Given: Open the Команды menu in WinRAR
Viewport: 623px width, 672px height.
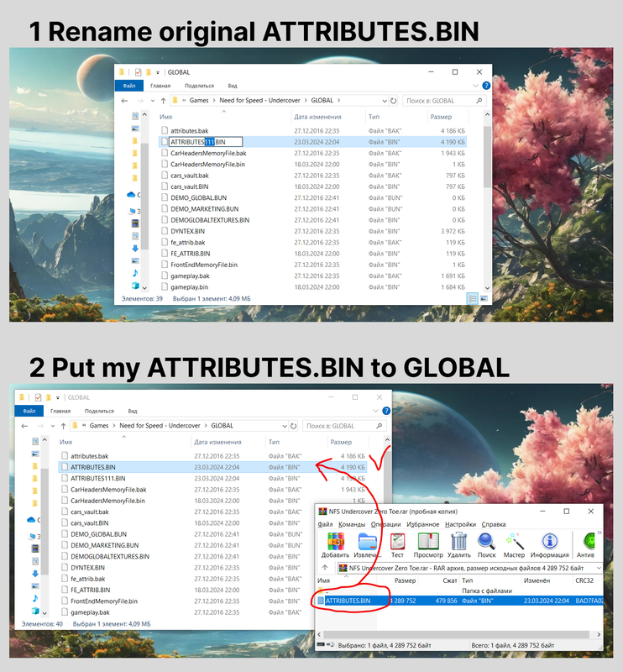Looking at the screenshot, I should point(352,524).
